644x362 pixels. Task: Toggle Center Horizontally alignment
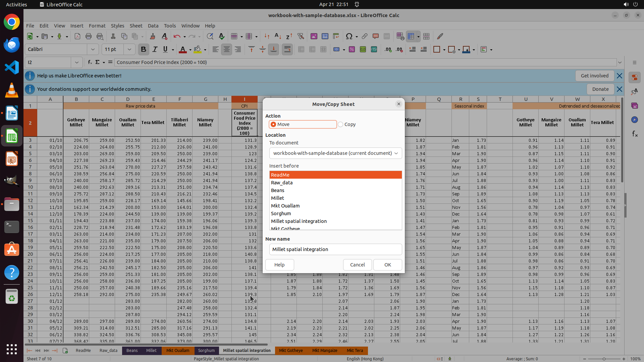tap(226, 50)
